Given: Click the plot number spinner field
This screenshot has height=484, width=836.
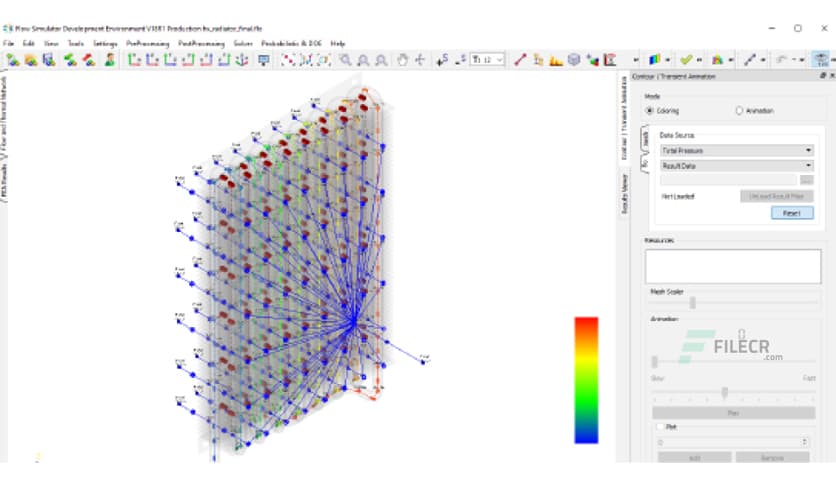Looking at the screenshot, I should coord(733,442).
